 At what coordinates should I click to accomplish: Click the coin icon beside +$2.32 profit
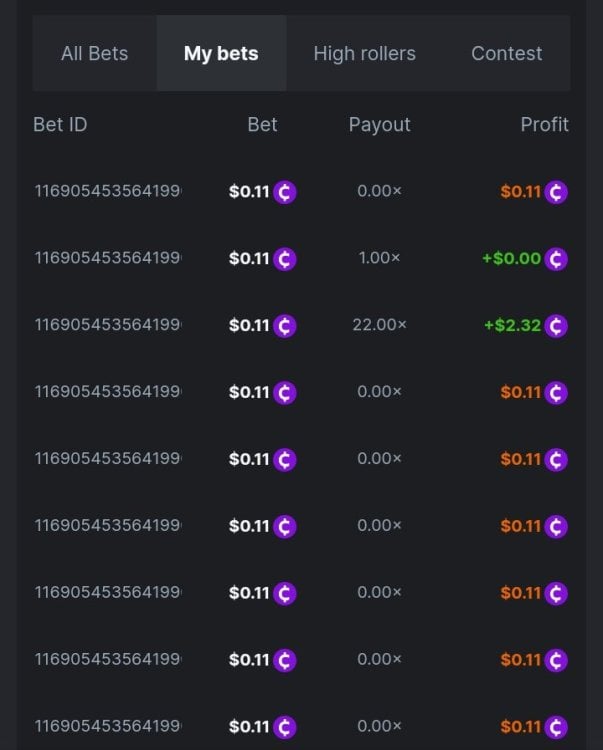pos(556,325)
